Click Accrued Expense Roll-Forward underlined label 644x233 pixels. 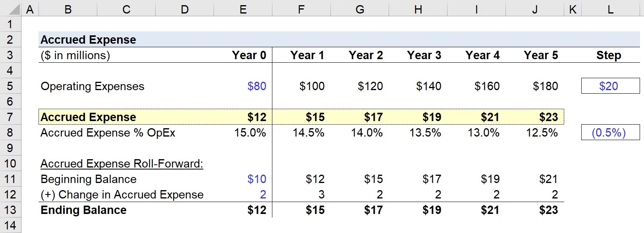(x=121, y=164)
